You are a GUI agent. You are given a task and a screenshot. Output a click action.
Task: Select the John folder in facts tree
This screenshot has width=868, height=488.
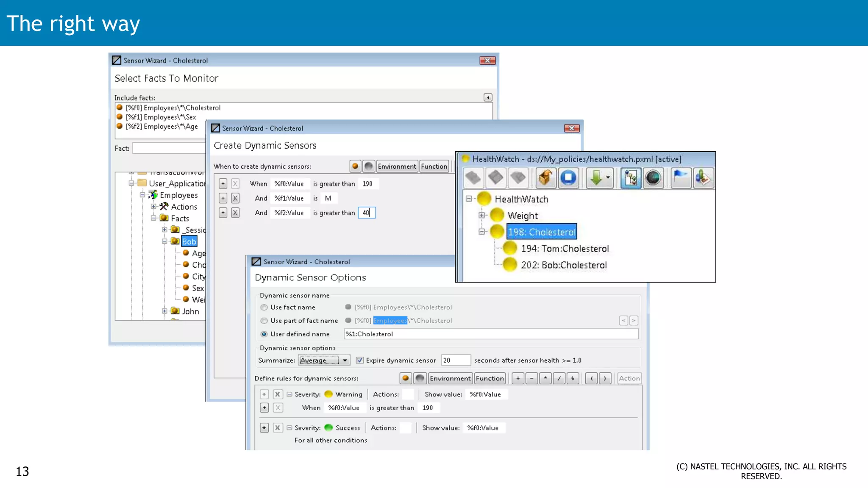point(190,311)
